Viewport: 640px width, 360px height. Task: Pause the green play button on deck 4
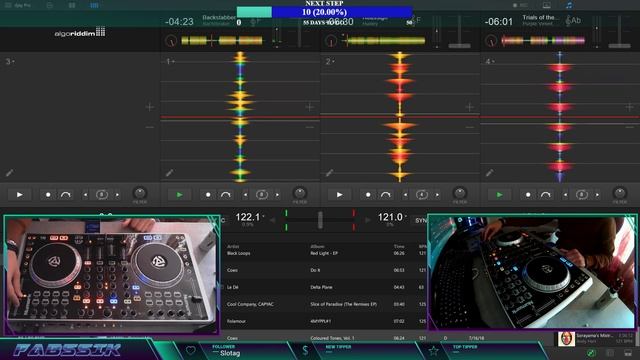[x=500, y=195]
